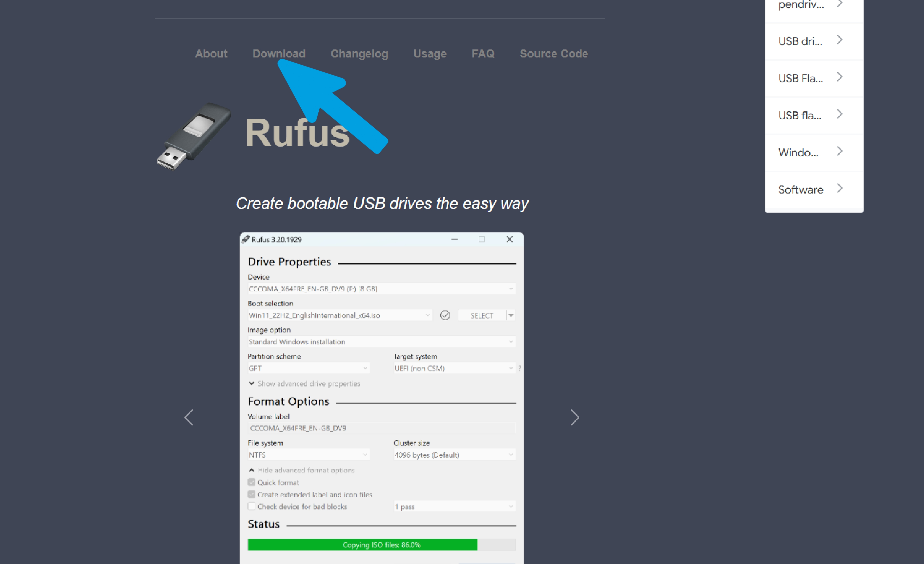Open the Partition scheme GPT dropdown
The height and width of the screenshot is (564, 924).
pyautogui.click(x=308, y=368)
